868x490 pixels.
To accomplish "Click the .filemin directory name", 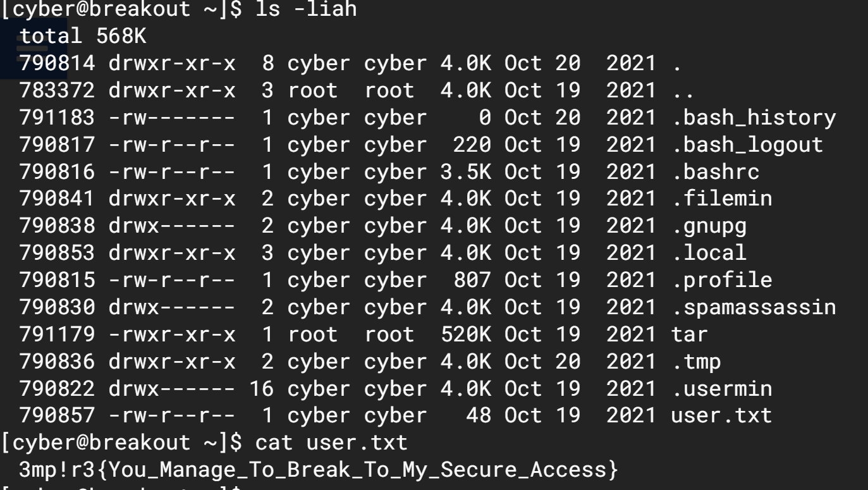I will [721, 199].
